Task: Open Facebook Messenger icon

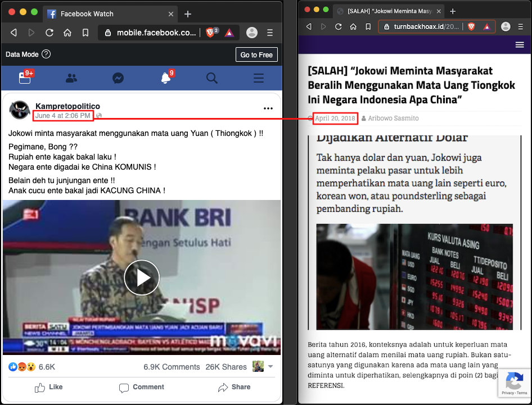Action: tap(118, 79)
